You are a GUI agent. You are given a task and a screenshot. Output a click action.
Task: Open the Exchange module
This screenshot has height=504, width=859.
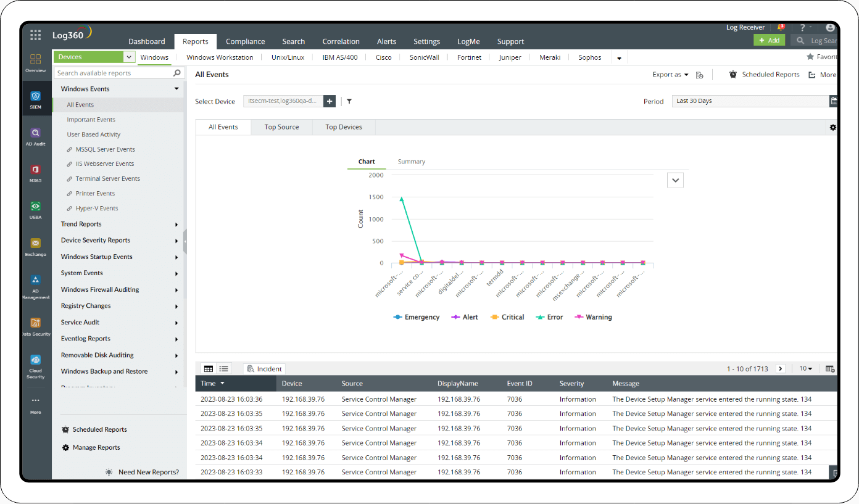tap(36, 247)
